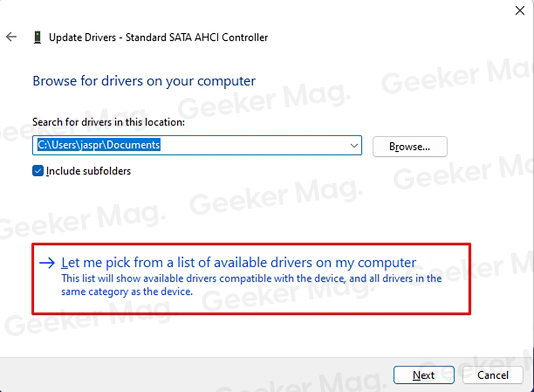Expand the driver location dropdown chevron
The width and height of the screenshot is (534, 392).
tap(354, 145)
